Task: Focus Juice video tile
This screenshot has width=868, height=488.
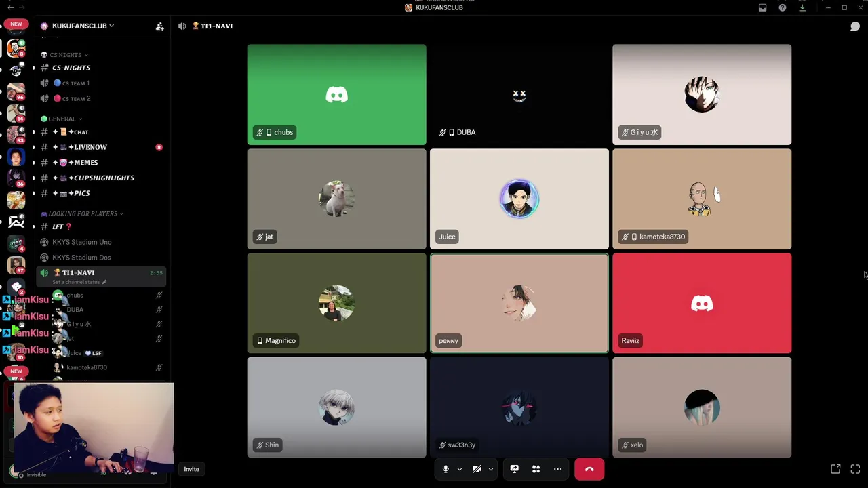Action: point(519,199)
